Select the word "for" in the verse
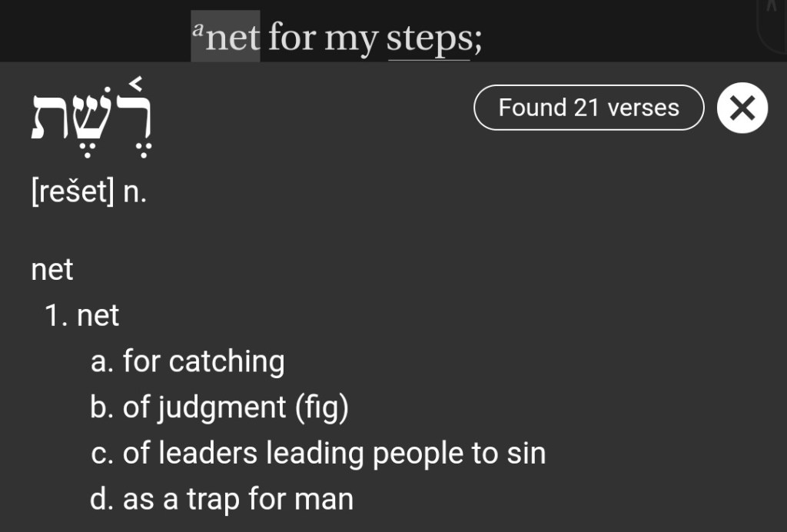Screen dimensions: 787x532 coord(291,37)
